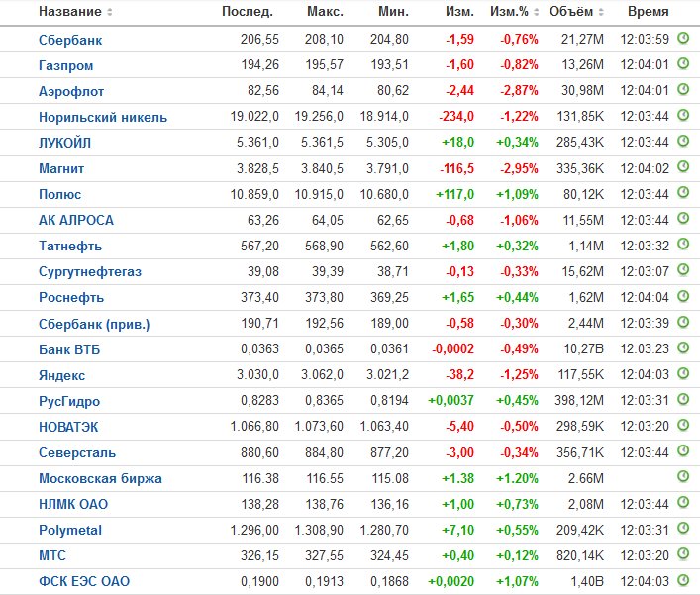Click the clock icon in НОВАТЭК row
This screenshot has width=700, height=595.
[x=683, y=425]
